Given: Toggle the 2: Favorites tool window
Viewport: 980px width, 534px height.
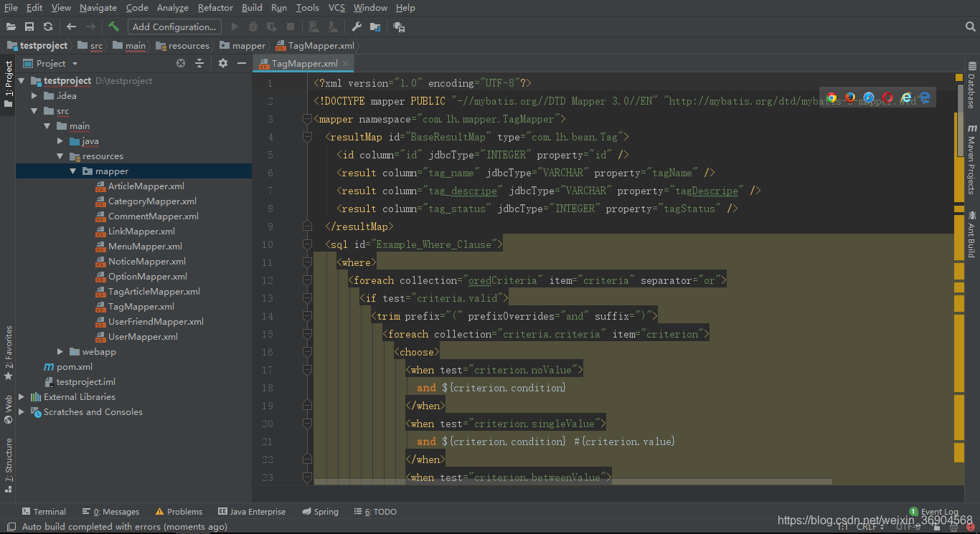Looking at the screenshot, I should 8,353.
